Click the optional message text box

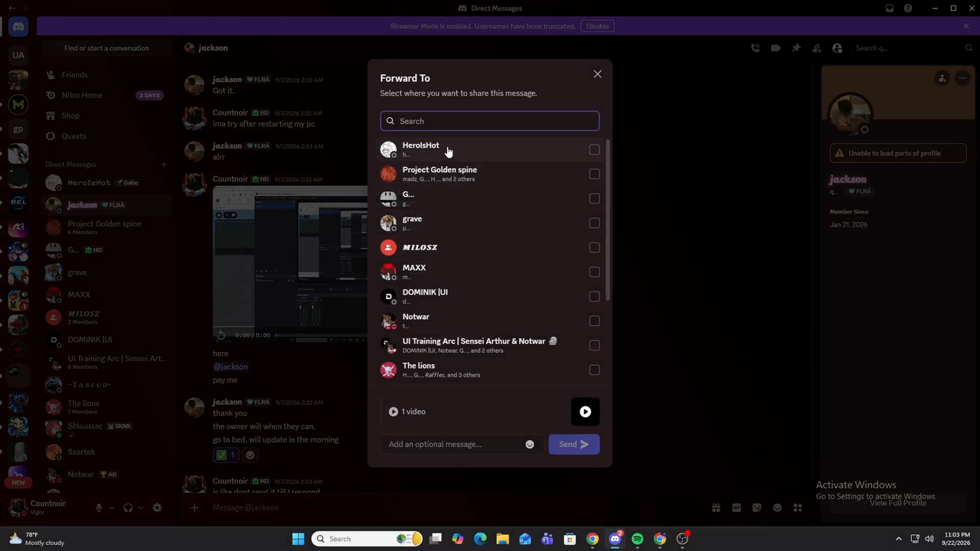pos(454,445)
